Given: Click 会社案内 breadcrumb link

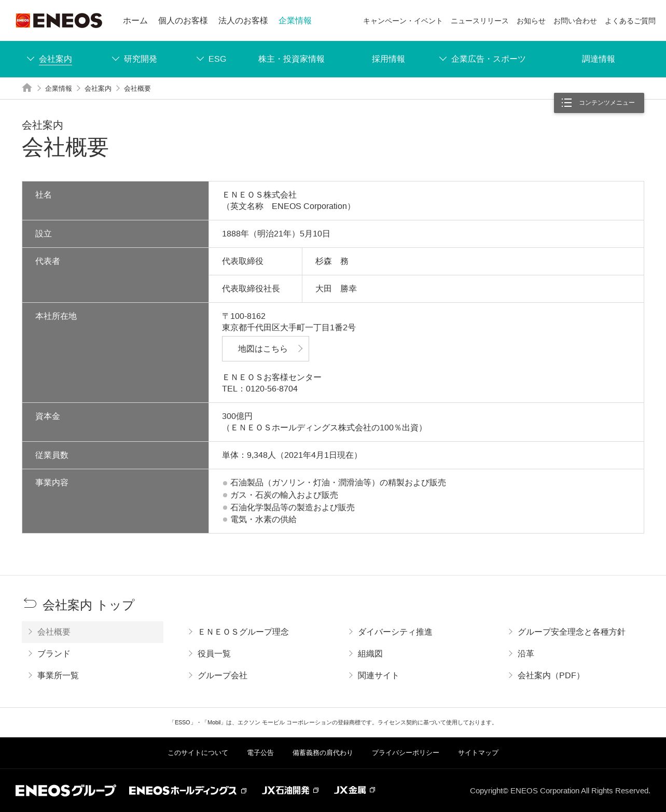Looking at the screenshot, I should coord(98,89).
